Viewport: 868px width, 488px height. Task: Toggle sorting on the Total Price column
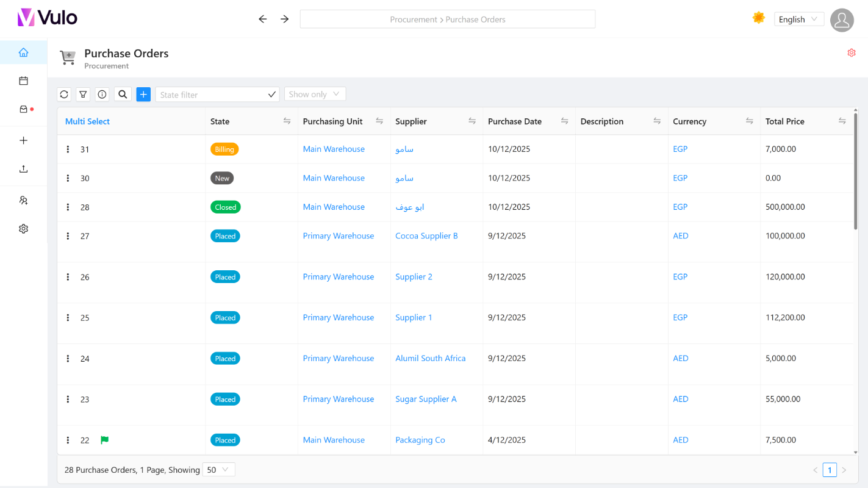coord(843,121)
